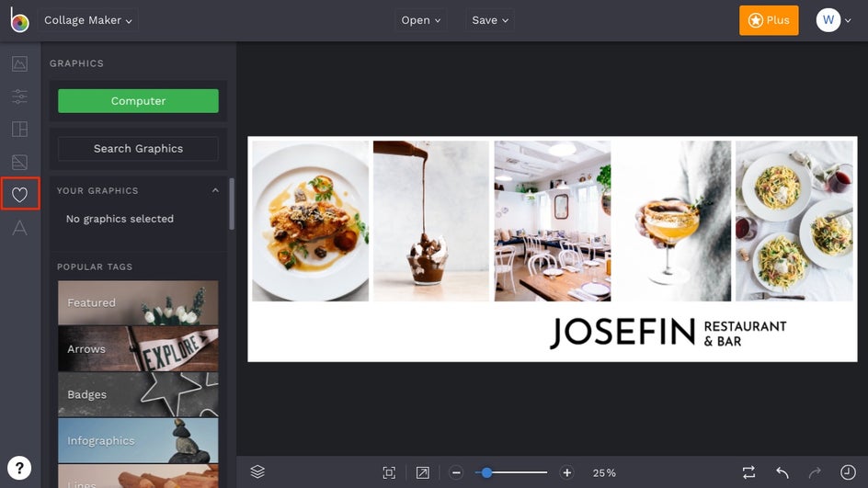Click the graphics panel scrollbar
This screenshot has width=868, height=488.
point(232,204)
